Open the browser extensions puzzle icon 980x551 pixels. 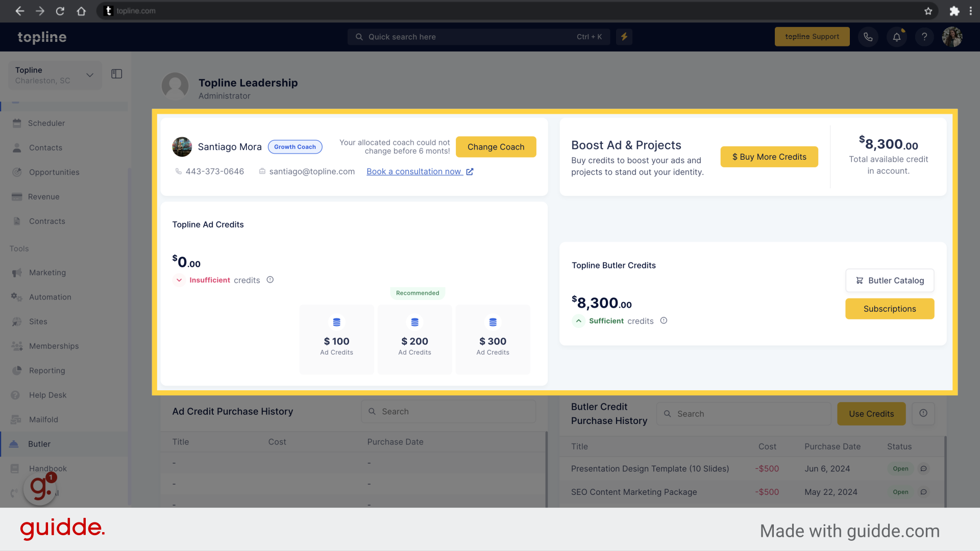point(954,11)
